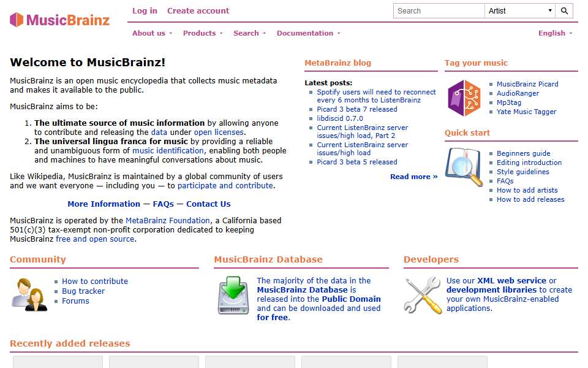This screenshot has width=588, height=368.
Task: Click the 'for free' link
Action: [272, 317]
